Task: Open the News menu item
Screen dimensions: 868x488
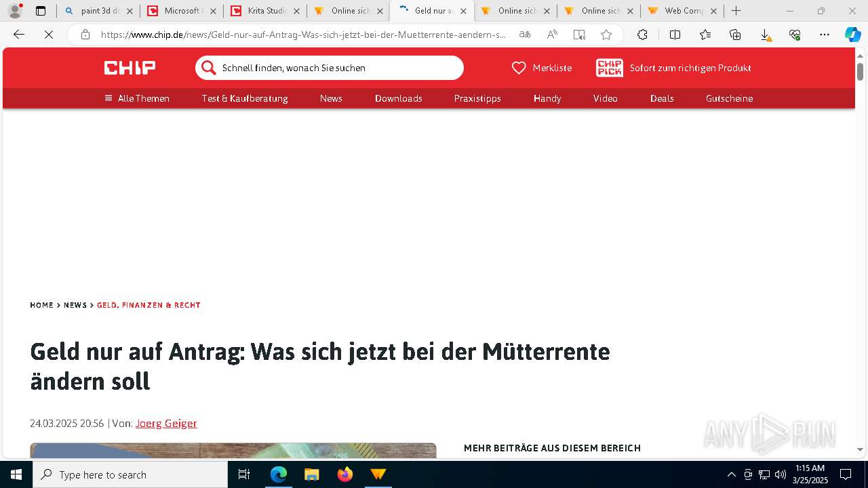Action: point(331,98)
